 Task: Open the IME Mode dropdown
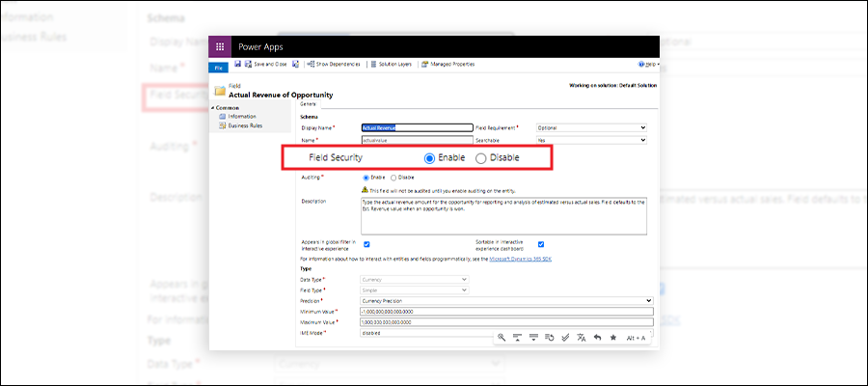pyautogui.click(x=506, y=333)
